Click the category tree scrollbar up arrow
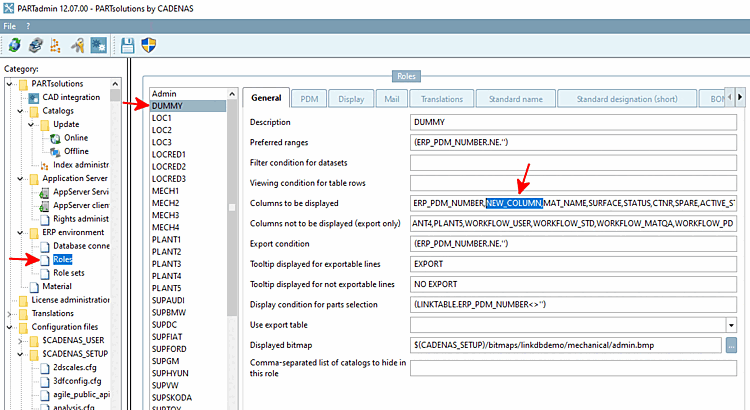The image size is (750, 410). [x=115, y=84]
